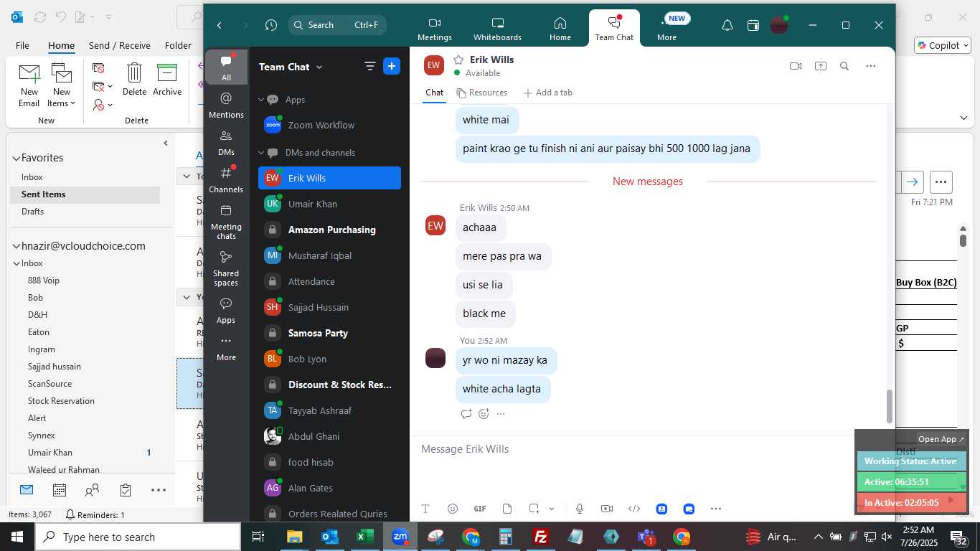Record a video message
Screen dimensions: 980x551
coord(607,509)
